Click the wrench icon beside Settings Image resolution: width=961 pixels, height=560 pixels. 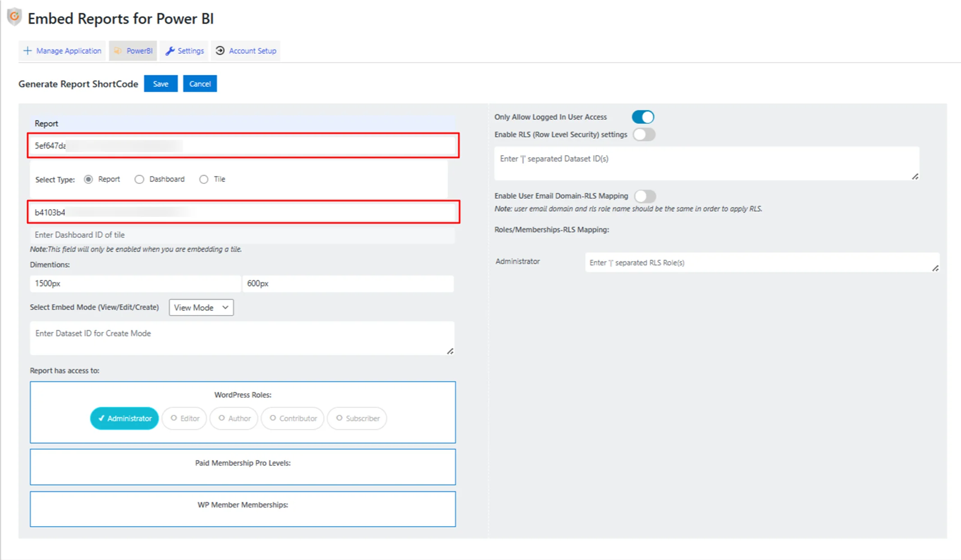click(170, 51)
